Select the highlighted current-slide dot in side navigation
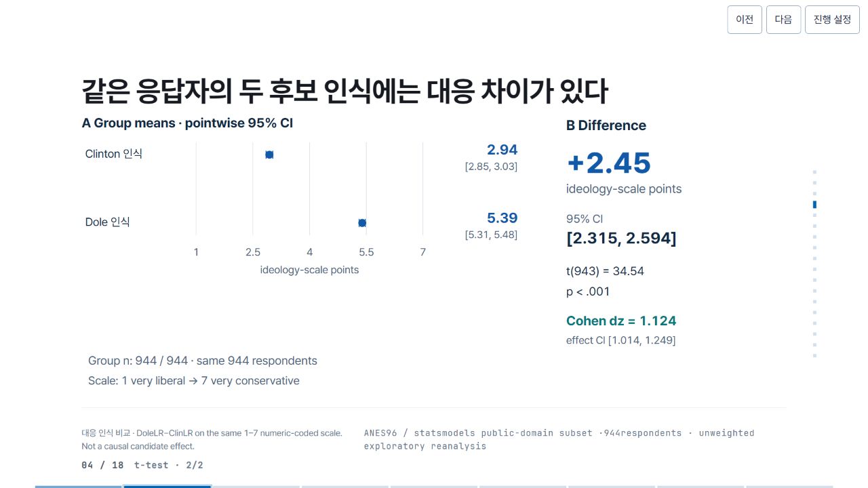868x488 pixels. point(814,205)
